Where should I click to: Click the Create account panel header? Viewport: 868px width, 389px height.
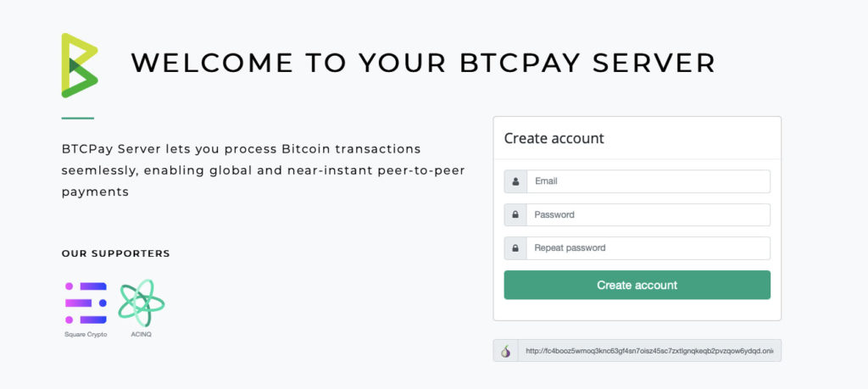click(637, 138)
